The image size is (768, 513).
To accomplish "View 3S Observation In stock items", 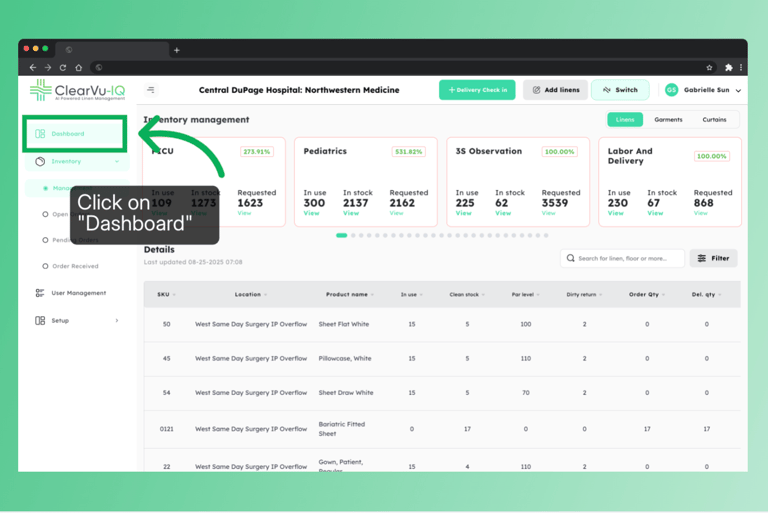I will coord(503,213).
